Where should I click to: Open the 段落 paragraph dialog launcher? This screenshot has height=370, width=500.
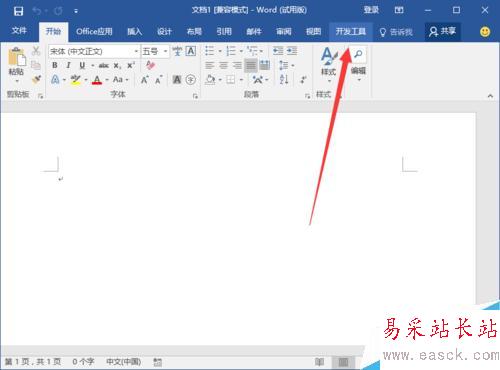click(x=307, y=96)
